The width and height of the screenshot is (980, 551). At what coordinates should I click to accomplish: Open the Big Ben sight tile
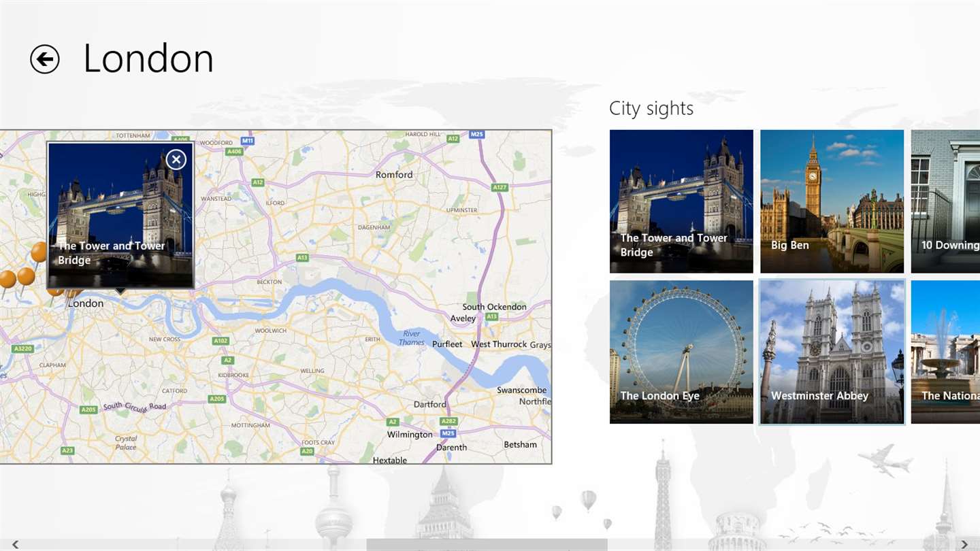832,201
